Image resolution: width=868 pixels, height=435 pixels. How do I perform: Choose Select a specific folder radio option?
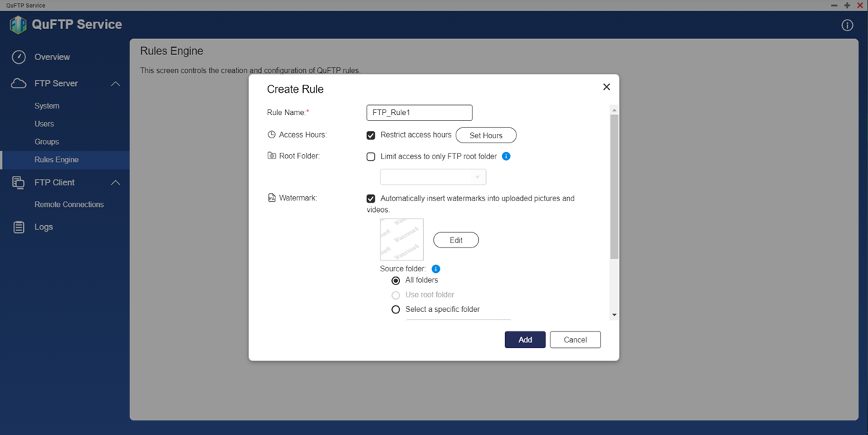click(x=396, y=310)
